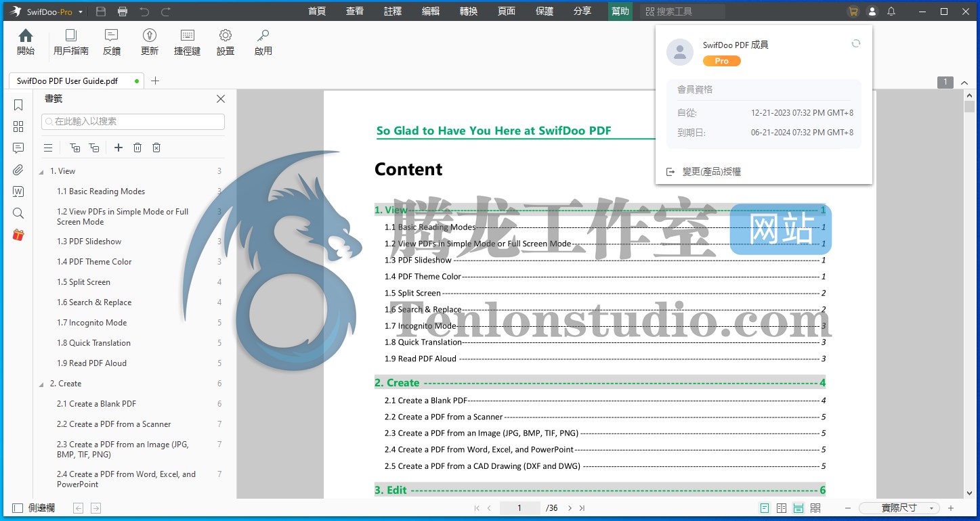
Task: Undo the last action
Action: coord(144,12)
